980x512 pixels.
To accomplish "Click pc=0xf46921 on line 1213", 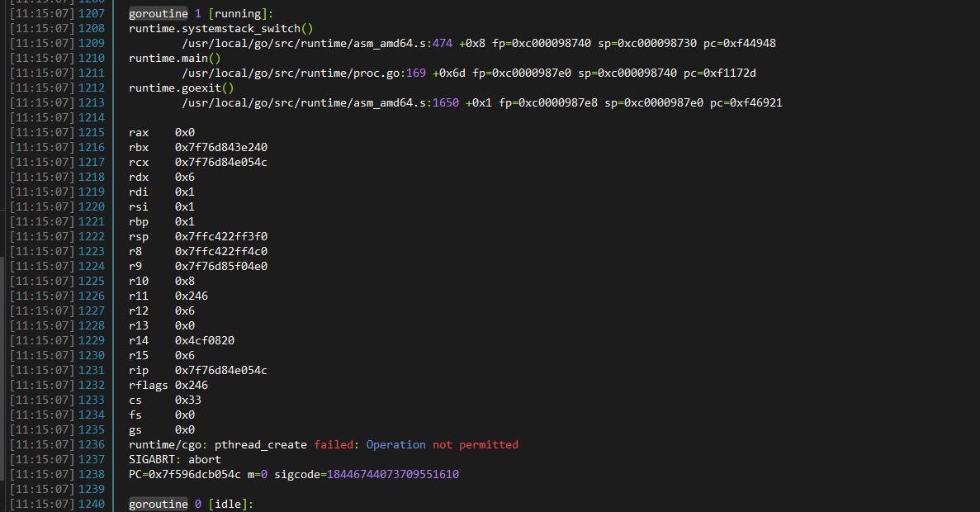I will (x=746, y=102).
